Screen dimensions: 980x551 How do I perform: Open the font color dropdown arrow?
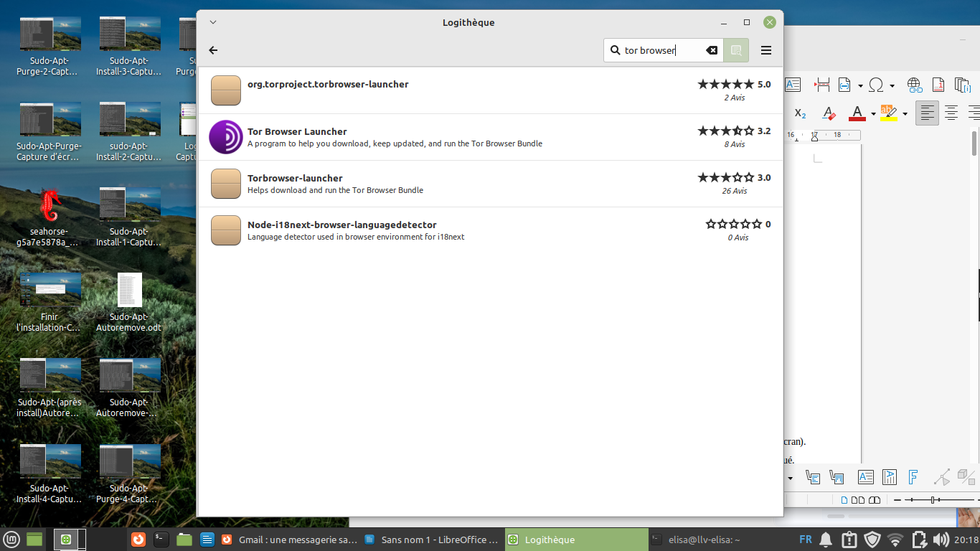tap(873, 113)
